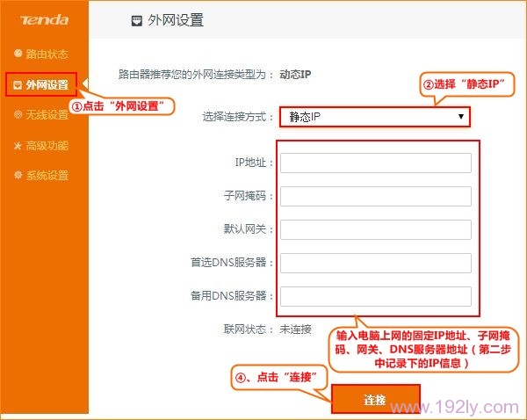Click the 系统设置 gear icon
The width and height of the screenshot is (527, 420).
coord(18,175)
